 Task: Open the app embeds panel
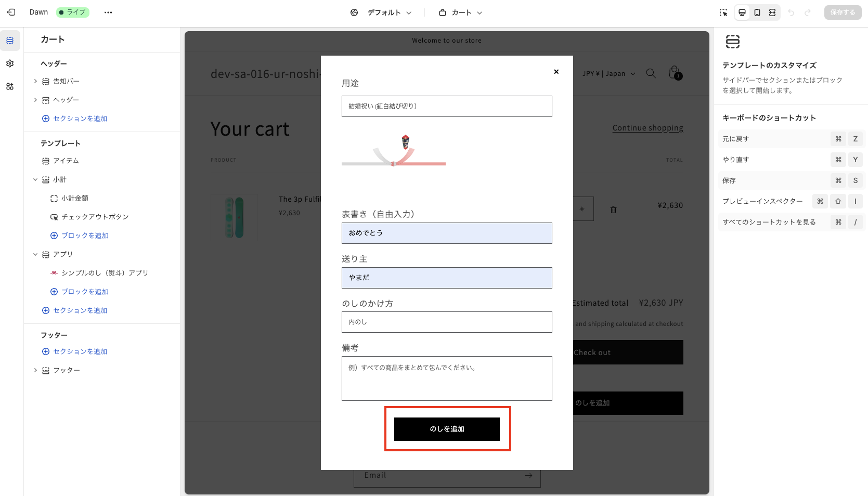pos(10,86)
